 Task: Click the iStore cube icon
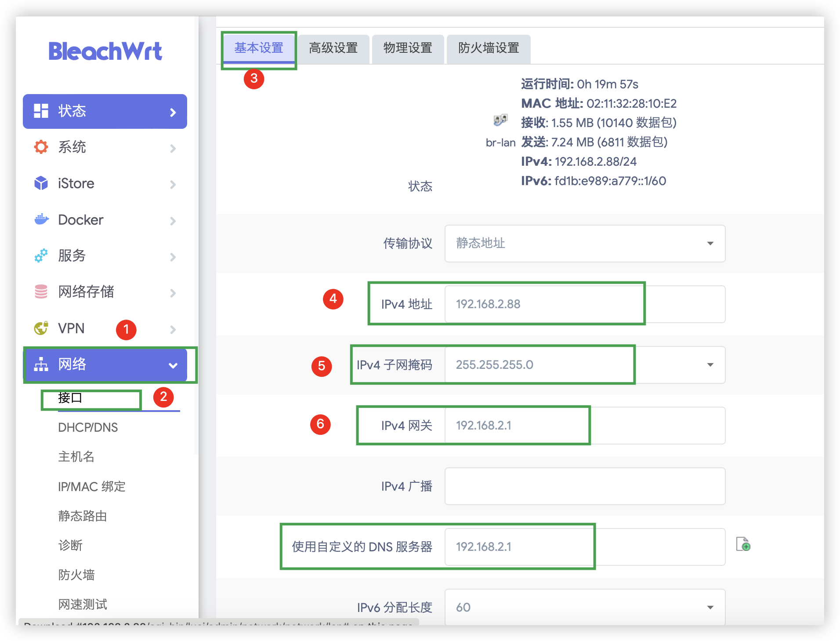click(x=41, y=183)
